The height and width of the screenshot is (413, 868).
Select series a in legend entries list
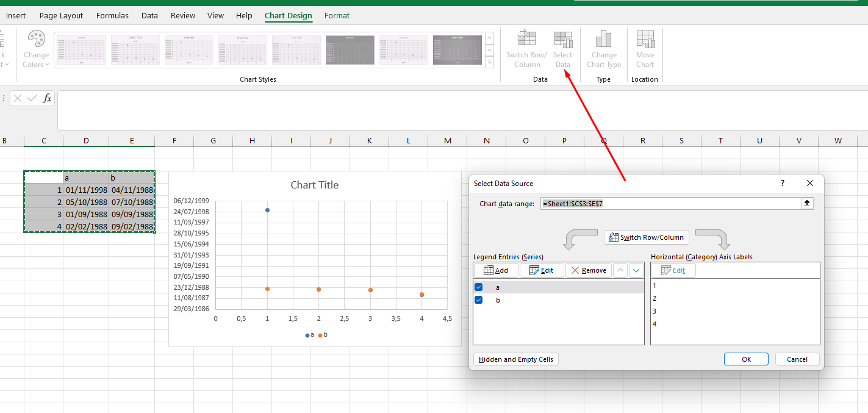(x=558, y=287)
